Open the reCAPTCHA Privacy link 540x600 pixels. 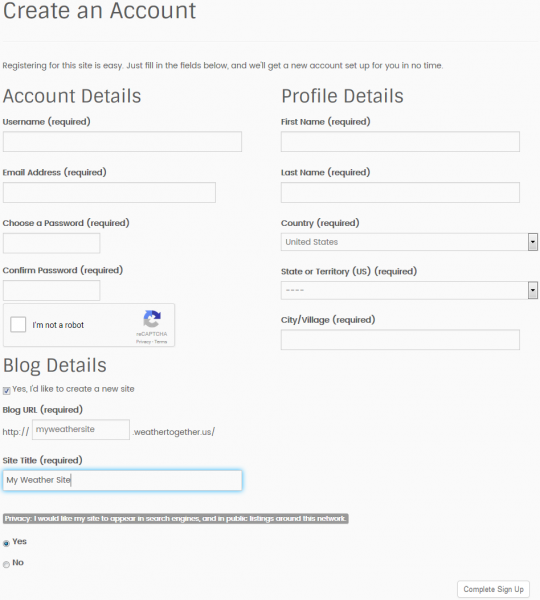pos(143,342)
